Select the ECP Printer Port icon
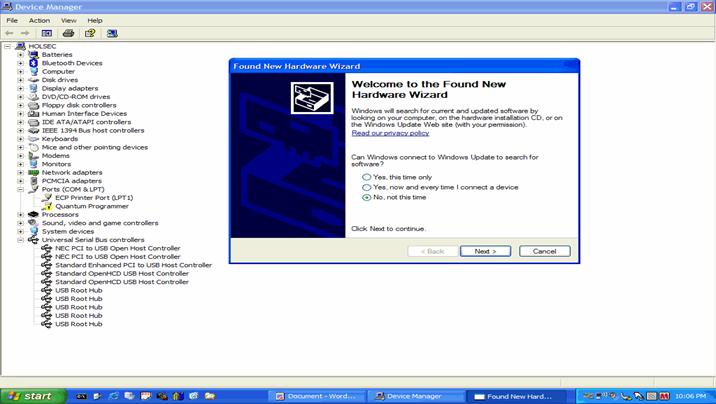The height and width of the screenshot is (404, 716). (x=47, y=198)
